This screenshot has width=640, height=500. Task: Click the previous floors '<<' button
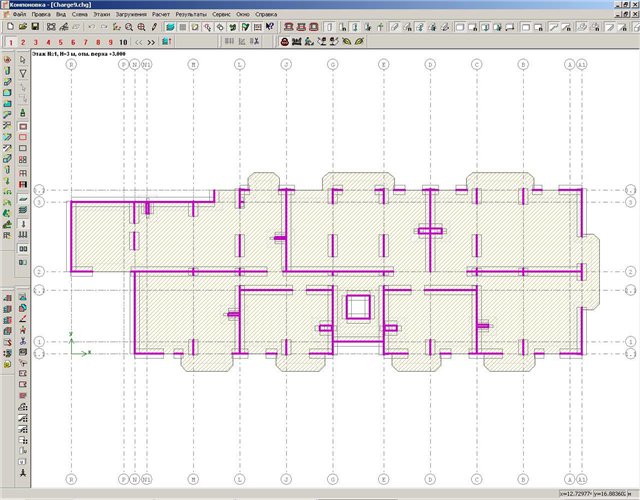coord(139,43)
